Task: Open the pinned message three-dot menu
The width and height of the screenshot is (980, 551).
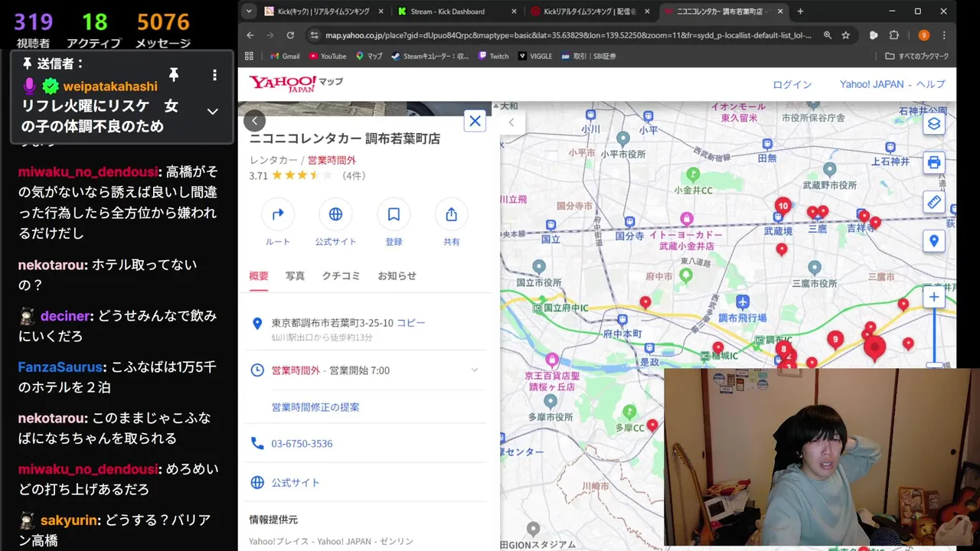Action: (x=214, y=75)
